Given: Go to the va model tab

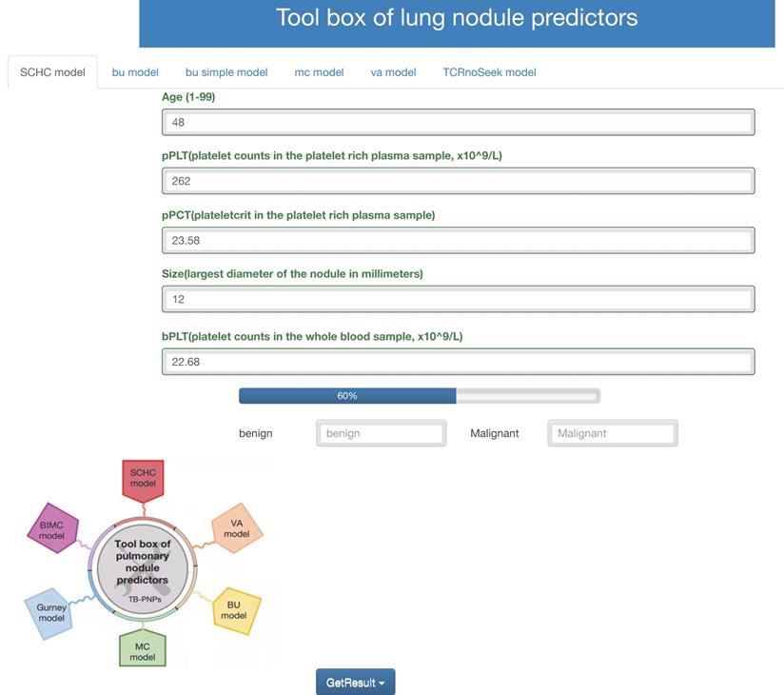Looking at the screenshot, I should pos(393,72).
